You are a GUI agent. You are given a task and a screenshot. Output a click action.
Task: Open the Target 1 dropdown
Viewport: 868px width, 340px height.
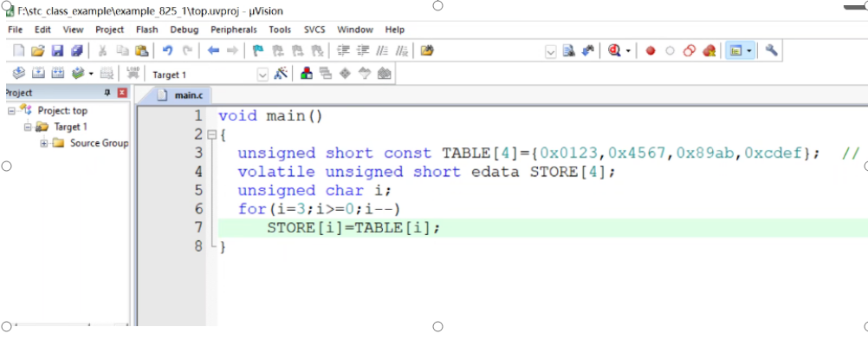coord(263,75)
